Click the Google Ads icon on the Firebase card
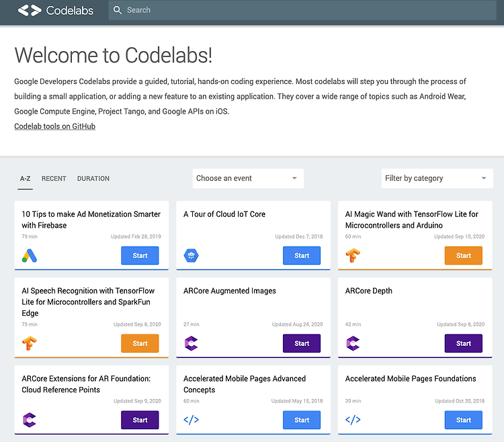504x442 pixels. (x=30, y=256)
